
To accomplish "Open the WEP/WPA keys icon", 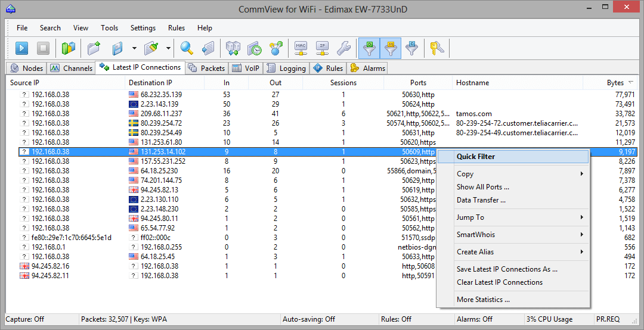I will pos(437,48).
